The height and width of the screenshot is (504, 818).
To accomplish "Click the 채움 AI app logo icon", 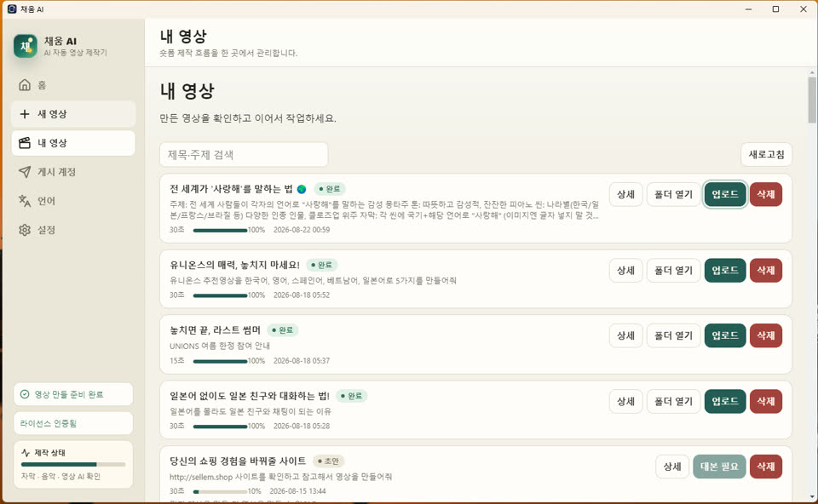I will pyautogui.click(x=25, y=46).
